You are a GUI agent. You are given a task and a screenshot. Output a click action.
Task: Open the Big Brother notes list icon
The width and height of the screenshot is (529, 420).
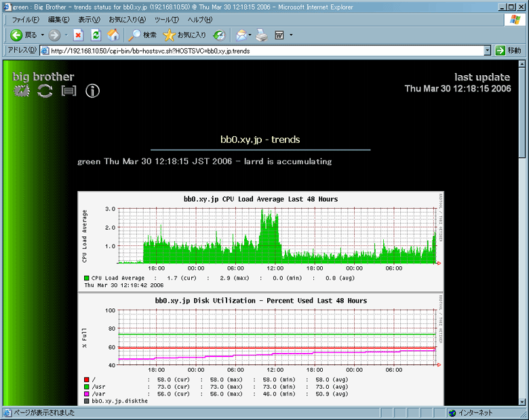[68, 91]
